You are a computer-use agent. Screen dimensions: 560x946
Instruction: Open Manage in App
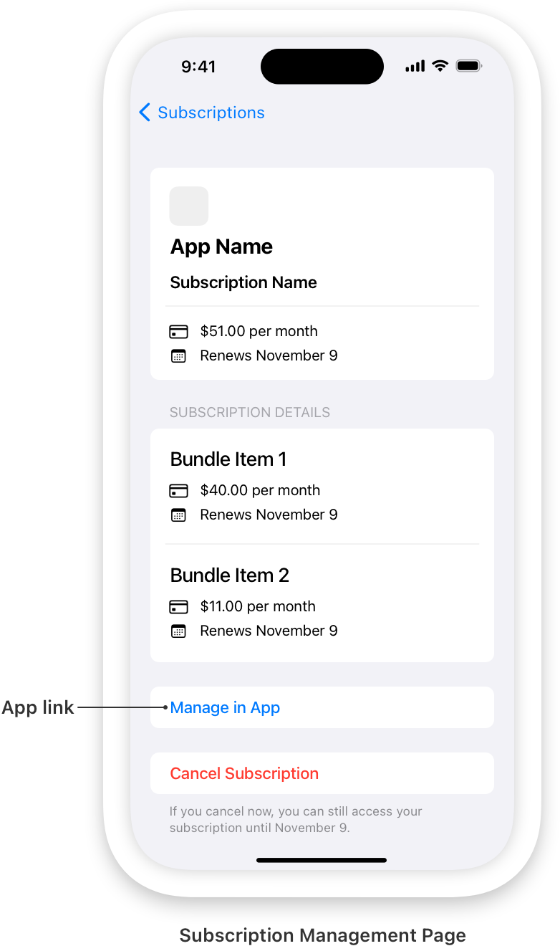pos(225,707)
